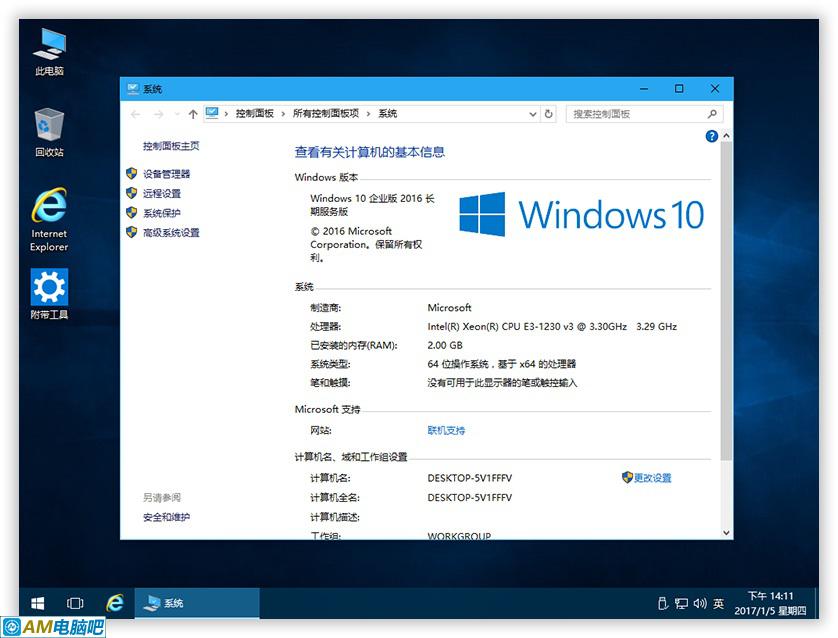Click the 系统 taskbar window button
Screen dimensions: 838x638
[x=197, y=604]
